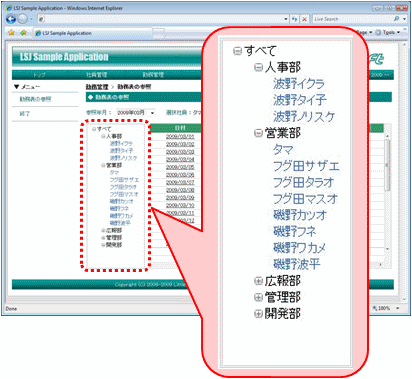Collapse すべて in the small dotted-outlined tree

coord(94,129)
